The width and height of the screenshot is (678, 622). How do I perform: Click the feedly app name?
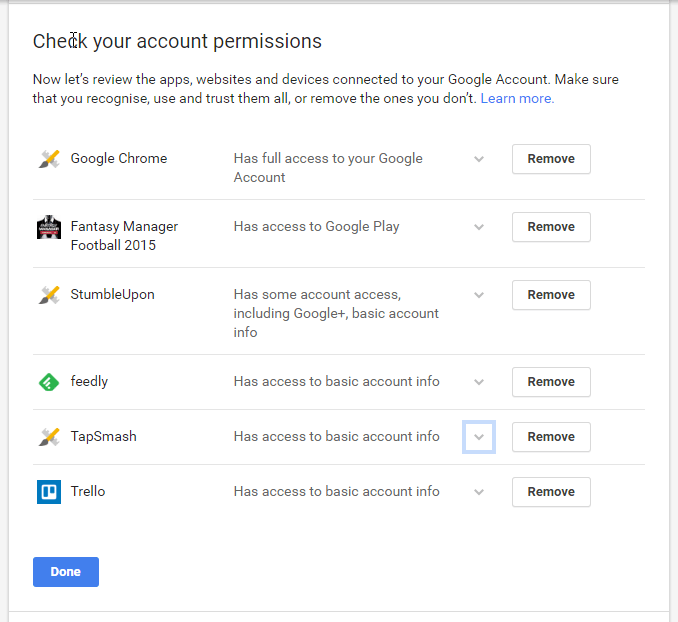(89, 382)
